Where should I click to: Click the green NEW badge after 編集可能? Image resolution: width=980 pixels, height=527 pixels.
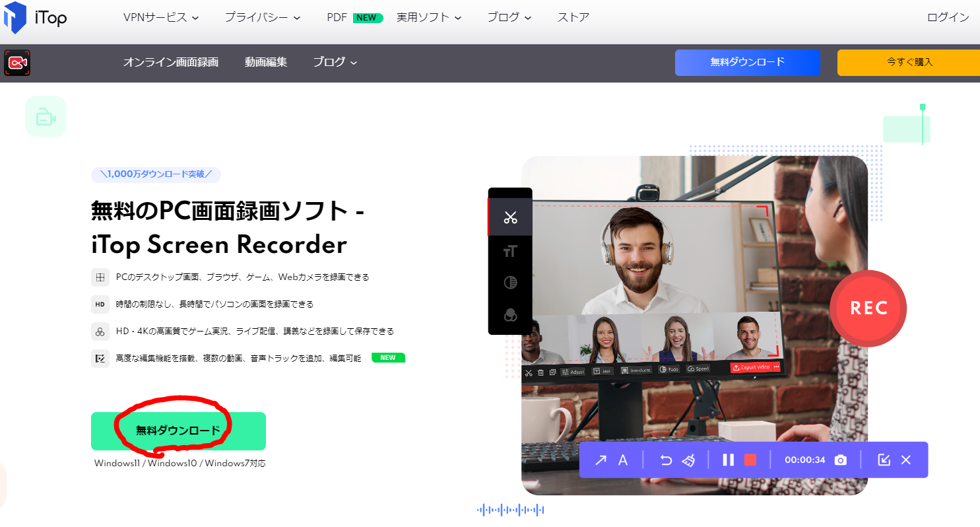coord(388,358)
